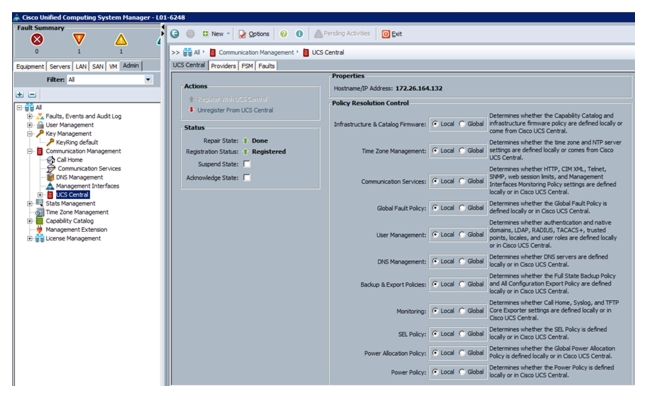
Task: Open the Filter dropdown
Action: pyautogui.click(x=148, y=79)
